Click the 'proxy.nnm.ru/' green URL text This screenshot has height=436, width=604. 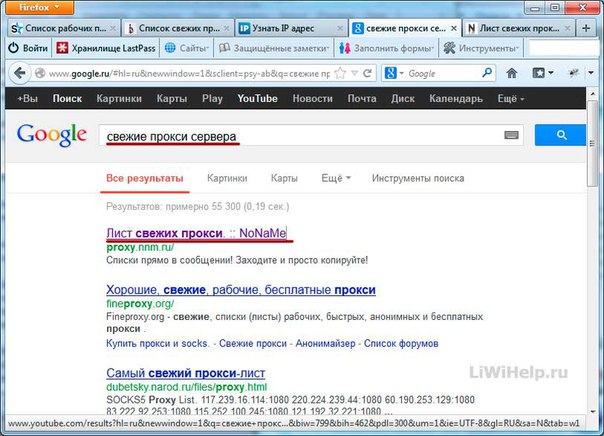[x=140, y=247]
